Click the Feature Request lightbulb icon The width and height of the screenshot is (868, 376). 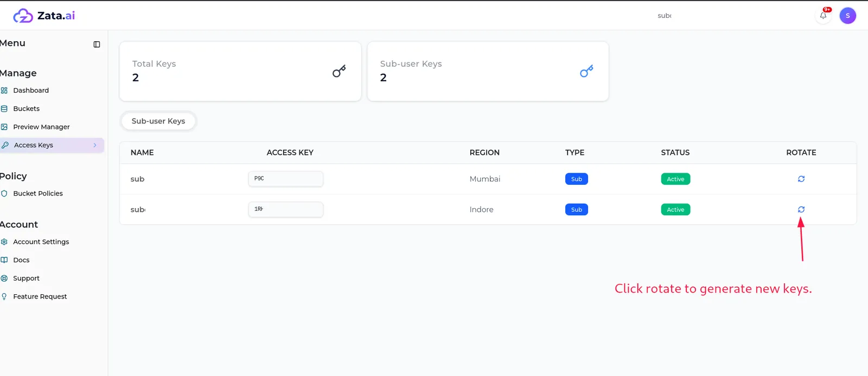point(4,296)
